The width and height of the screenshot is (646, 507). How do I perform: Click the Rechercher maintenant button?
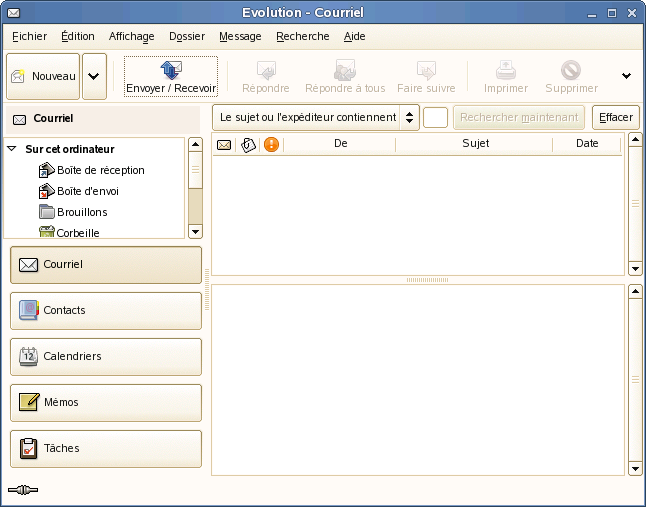point(519,117)
